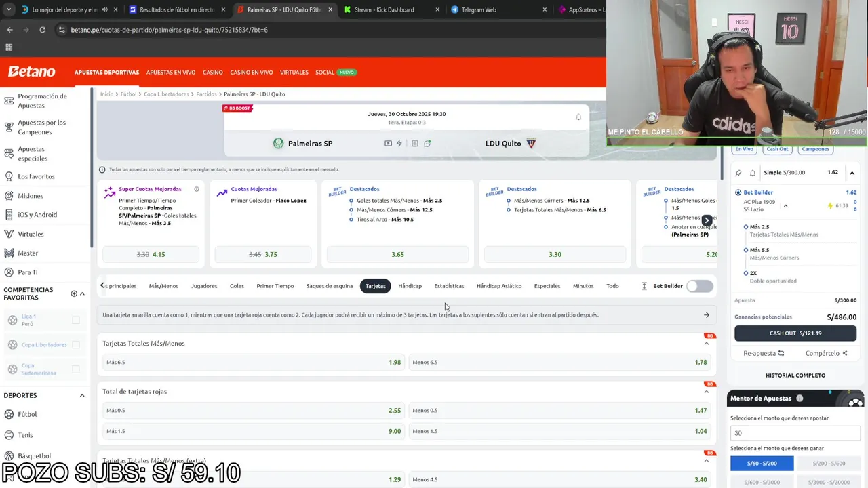Image resolution: width=868 pixels, height=488 pixels.
Task: Open Casino in top navigation
Action: click(213, 73)
